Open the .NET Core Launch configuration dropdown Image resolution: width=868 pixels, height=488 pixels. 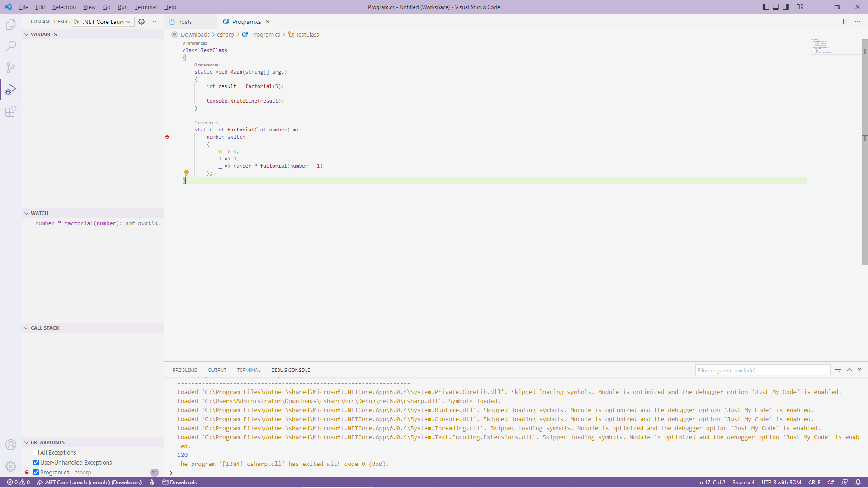point(107,22)
